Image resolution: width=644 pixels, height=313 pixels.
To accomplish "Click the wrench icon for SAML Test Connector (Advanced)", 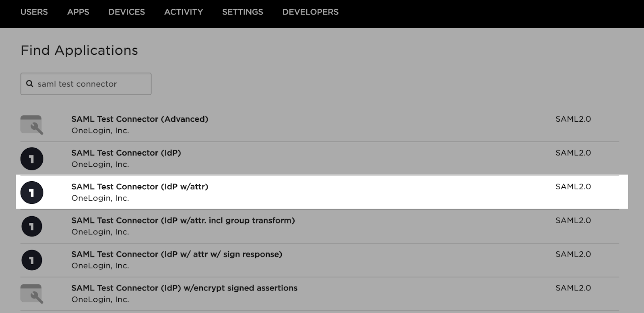I will click(x=32, y=125).
